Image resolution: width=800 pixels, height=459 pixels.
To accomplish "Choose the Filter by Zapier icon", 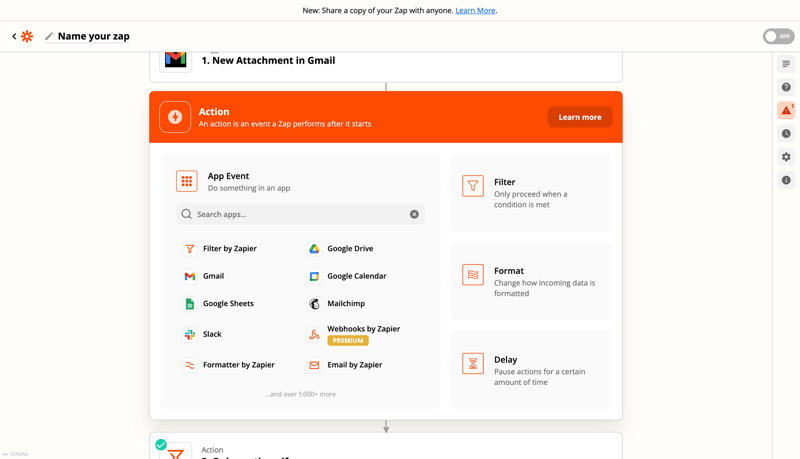I will pos(190,248).
